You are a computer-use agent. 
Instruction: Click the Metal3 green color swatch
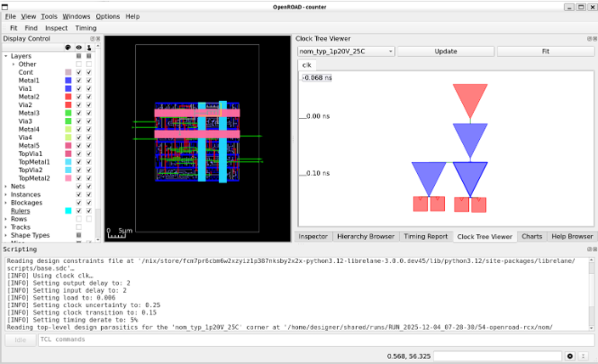68,113
